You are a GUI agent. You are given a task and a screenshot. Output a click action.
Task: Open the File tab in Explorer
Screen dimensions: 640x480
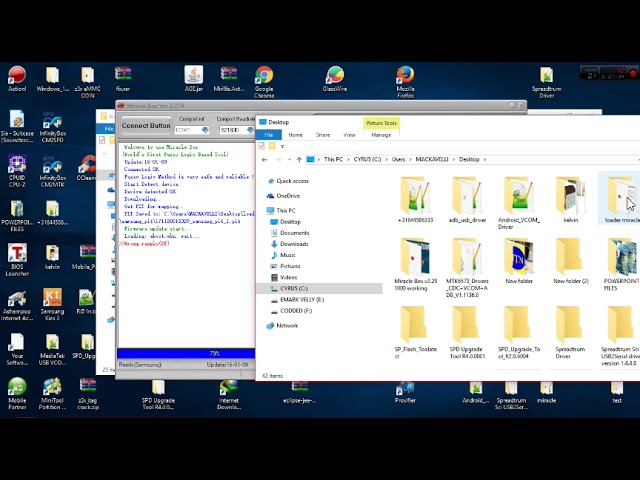269,135
